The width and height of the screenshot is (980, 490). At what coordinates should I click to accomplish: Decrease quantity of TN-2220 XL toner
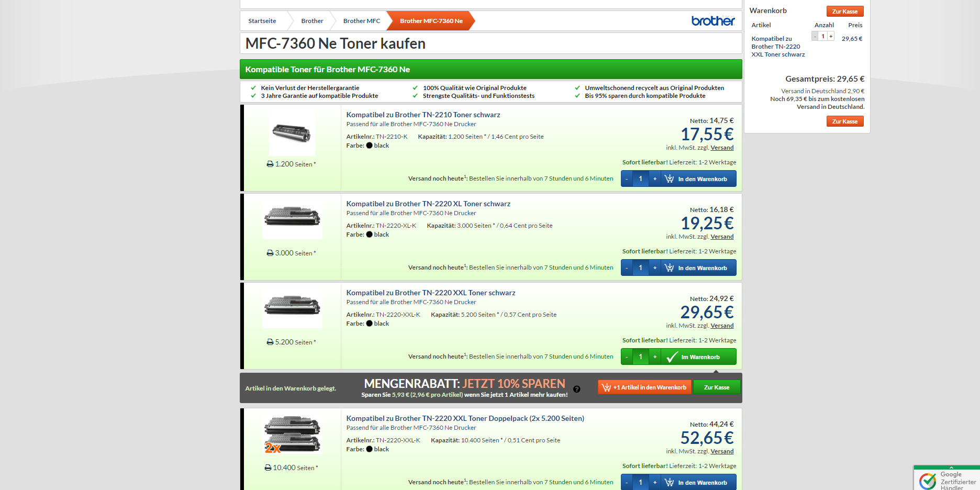627,268
